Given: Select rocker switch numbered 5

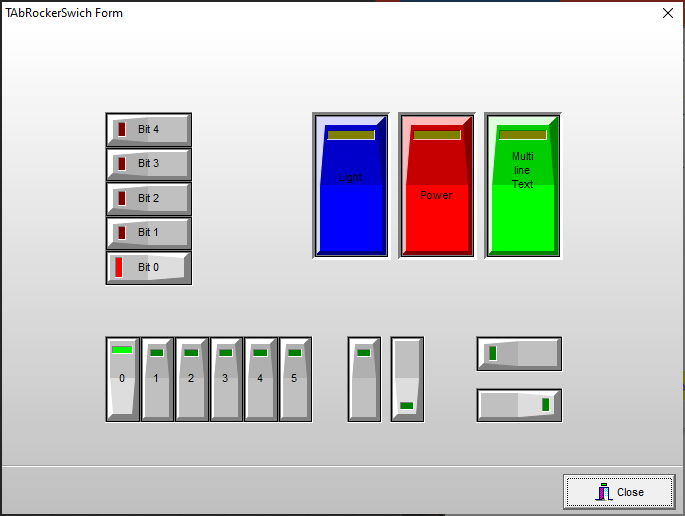Looking at the screenshot, I should (295, 379).
